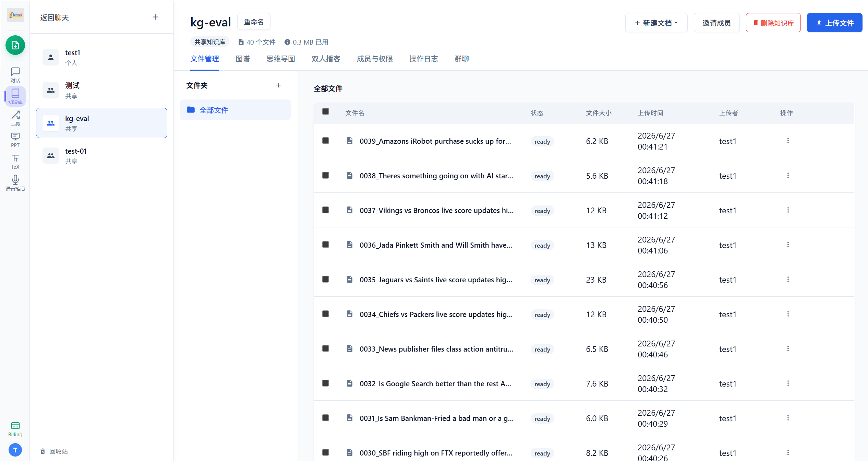Check the box for 0033_News publisher file
Viewport: 868px width, 461px height.
coord(326,348)
